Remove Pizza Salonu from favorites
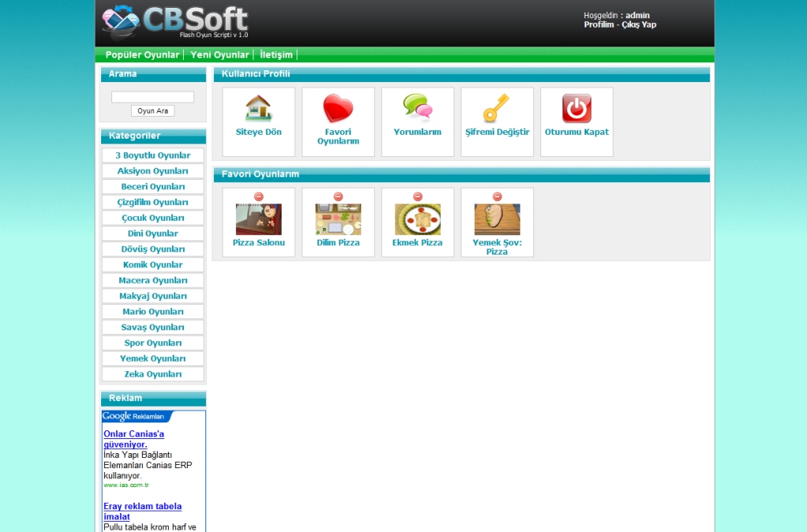The height and width of the screenshot is (532, 807). point(259,196)
